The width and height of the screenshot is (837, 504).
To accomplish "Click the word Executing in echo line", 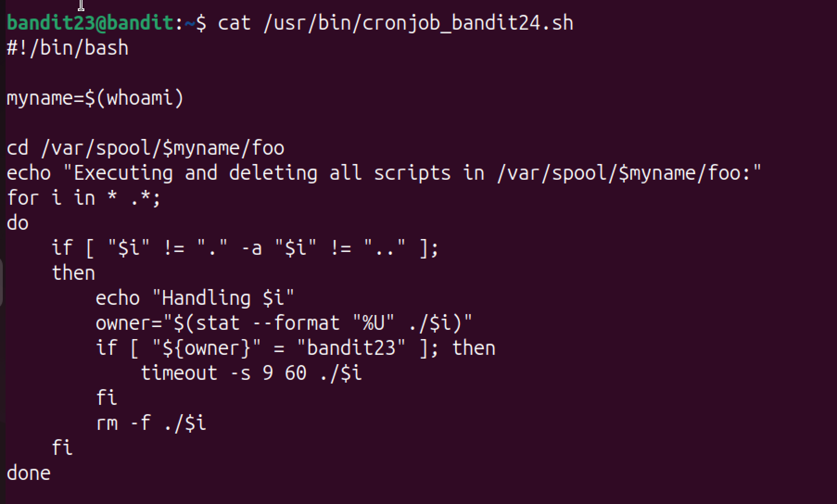I will pos(123,173).
